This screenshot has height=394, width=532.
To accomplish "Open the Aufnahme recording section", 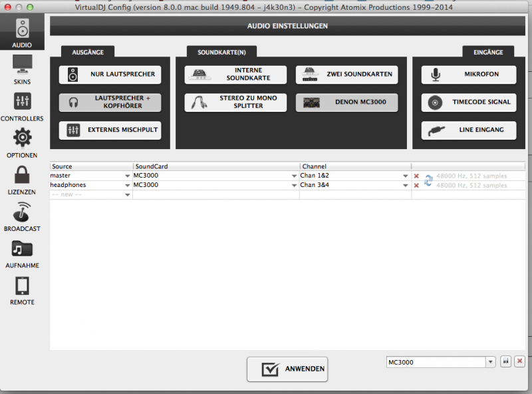I will point(22,254).
